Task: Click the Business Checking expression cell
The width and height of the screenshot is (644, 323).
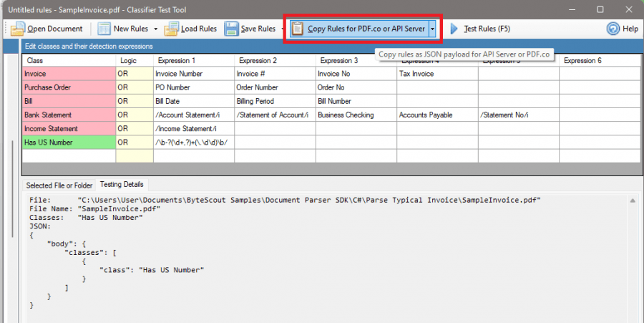Action: [x=356, y=115]
